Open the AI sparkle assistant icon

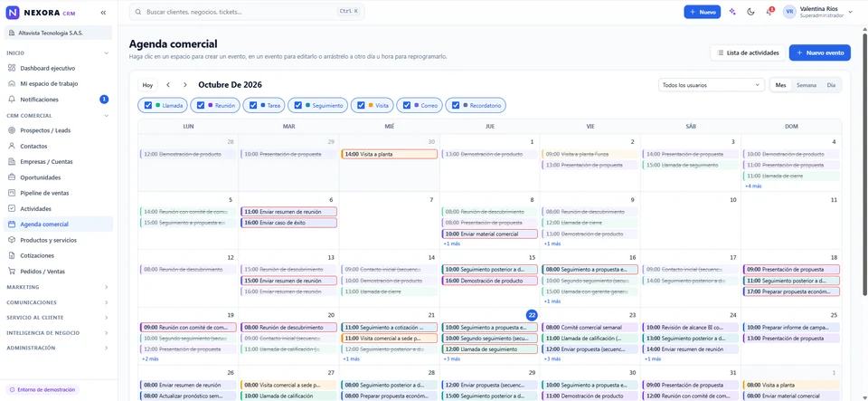733,12
